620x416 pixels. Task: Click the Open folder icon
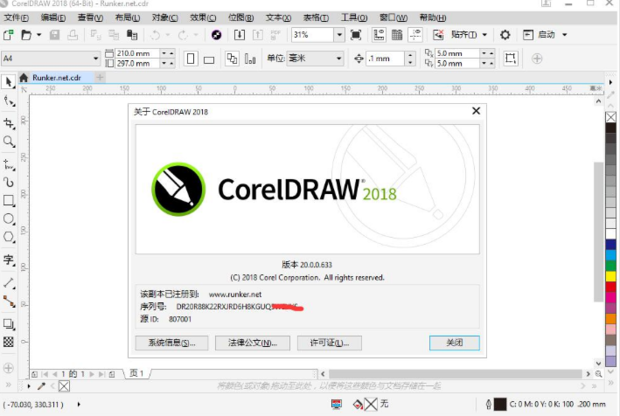point(26,35)
